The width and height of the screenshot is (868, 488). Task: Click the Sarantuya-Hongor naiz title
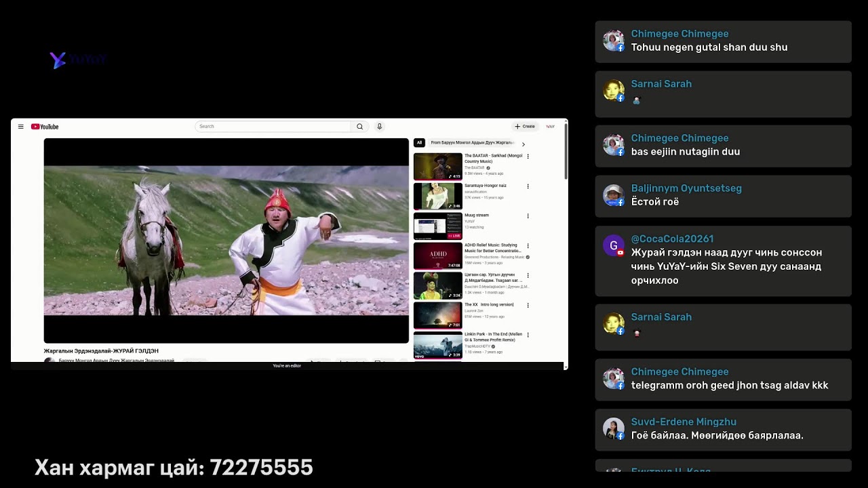point(486,186)
